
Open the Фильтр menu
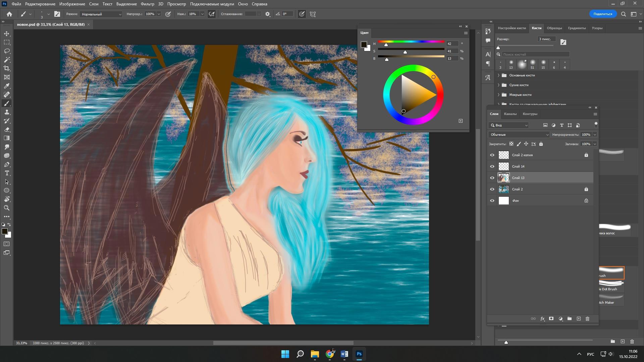[x=147, y=4]
